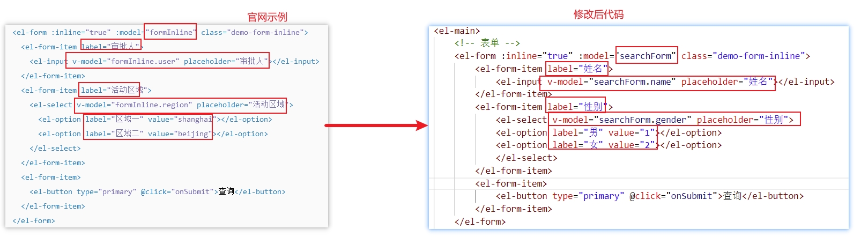Click the "修改后代码" heading
This screenshot has height=251, width=868.
click(598, 14)
